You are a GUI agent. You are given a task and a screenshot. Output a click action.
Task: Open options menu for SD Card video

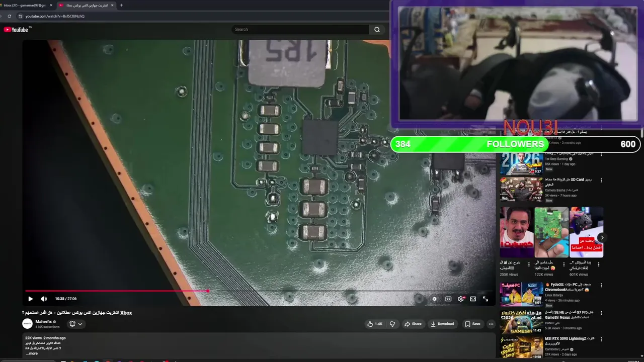click(601, 180)
